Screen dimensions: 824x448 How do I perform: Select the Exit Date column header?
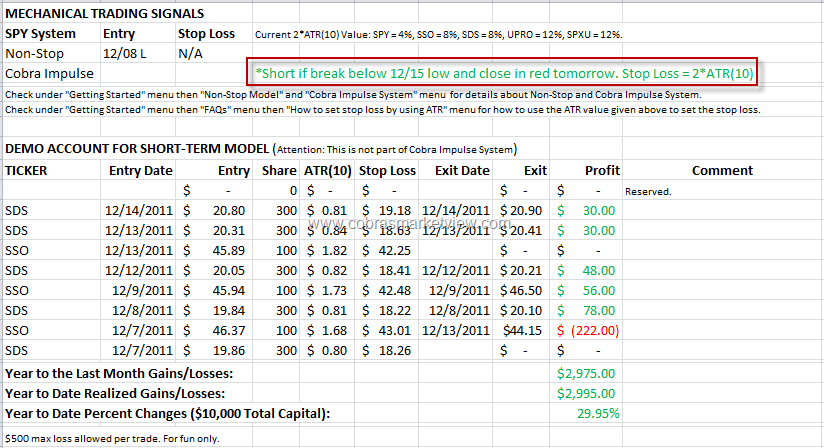[462, 171]
